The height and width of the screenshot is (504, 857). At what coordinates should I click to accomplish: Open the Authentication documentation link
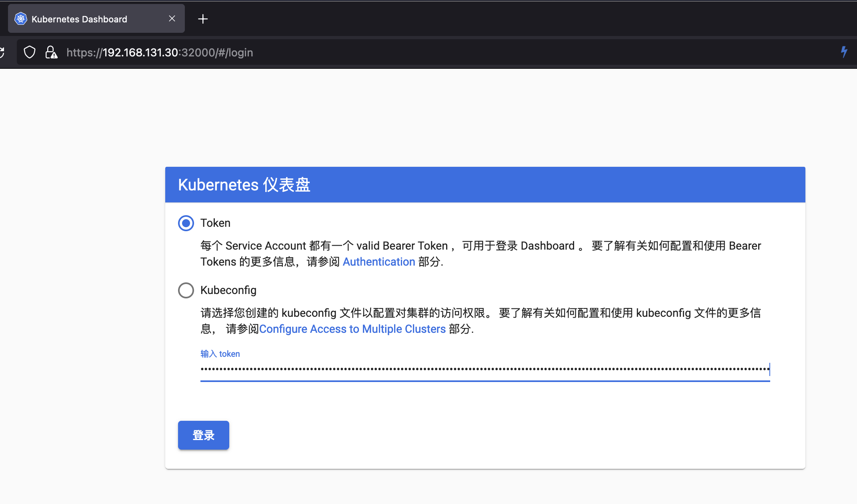pos(378,262)
